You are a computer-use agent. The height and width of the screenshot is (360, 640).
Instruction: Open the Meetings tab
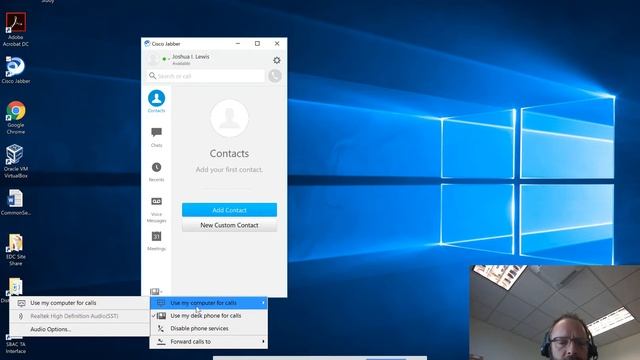(x=156, y=241)
